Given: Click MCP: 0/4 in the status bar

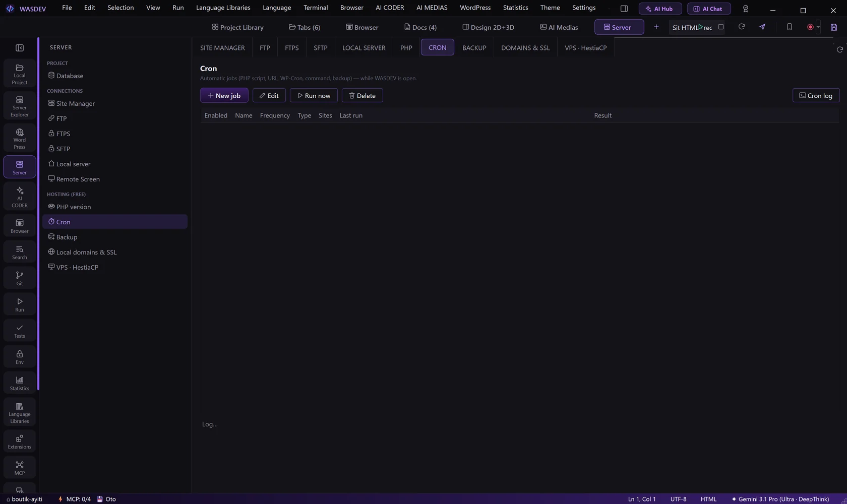Looking at the screenshot, I should [74, 499].
